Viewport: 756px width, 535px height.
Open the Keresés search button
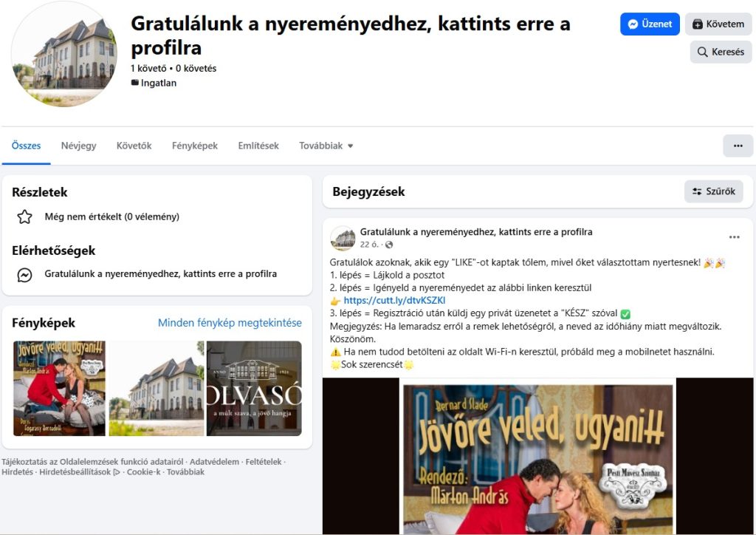tap(721, 52)
